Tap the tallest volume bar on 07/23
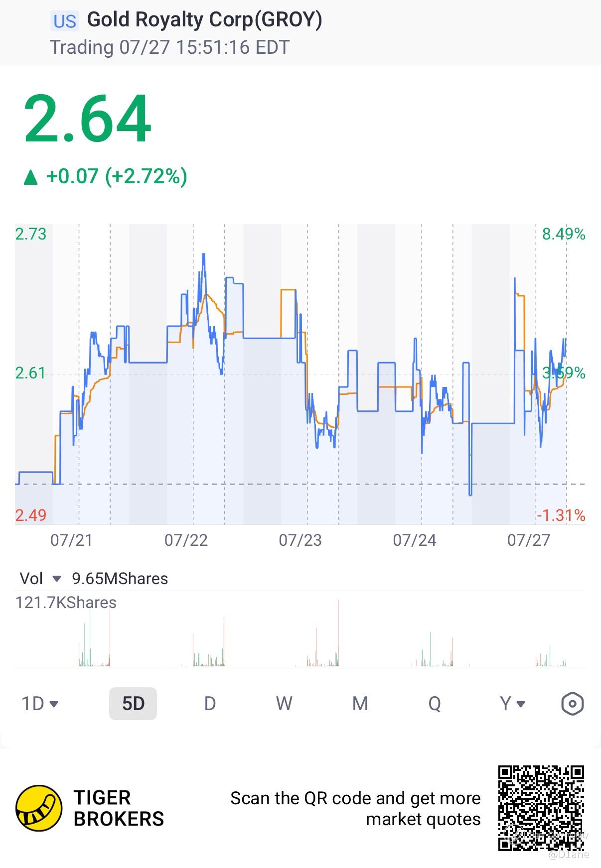 (338, 632)
